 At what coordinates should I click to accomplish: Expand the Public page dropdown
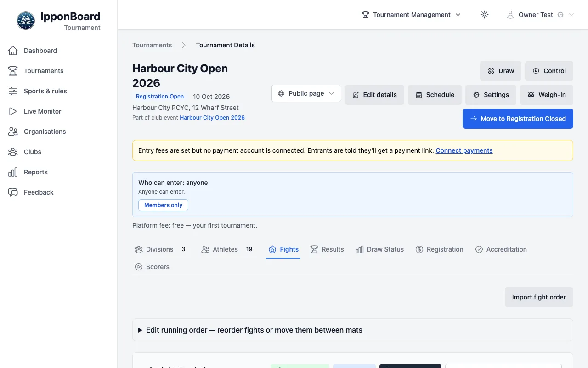click(x=306, y=93)
